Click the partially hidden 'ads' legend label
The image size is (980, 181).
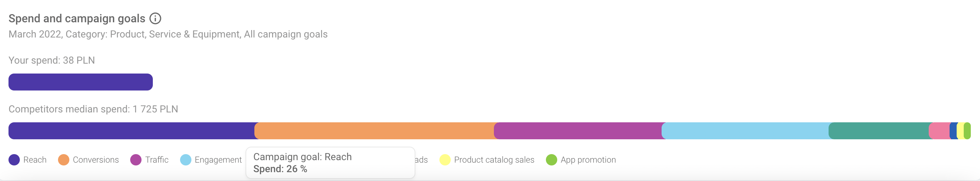(x=421, y=160)
